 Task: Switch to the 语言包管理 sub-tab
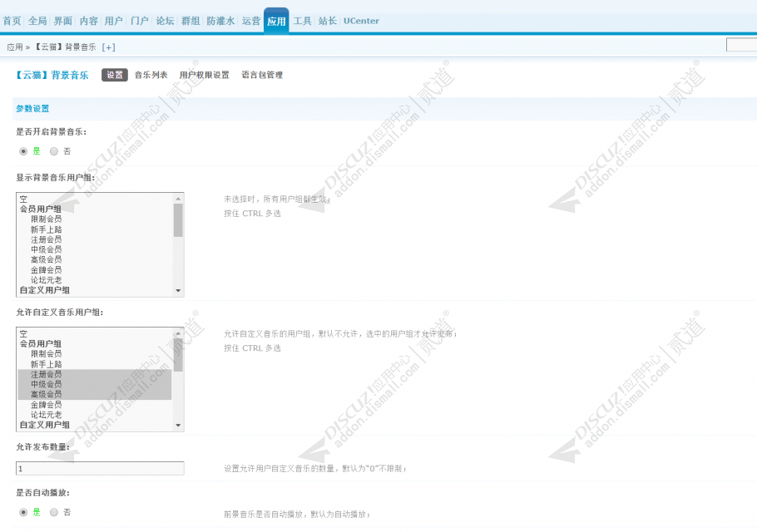262,75
